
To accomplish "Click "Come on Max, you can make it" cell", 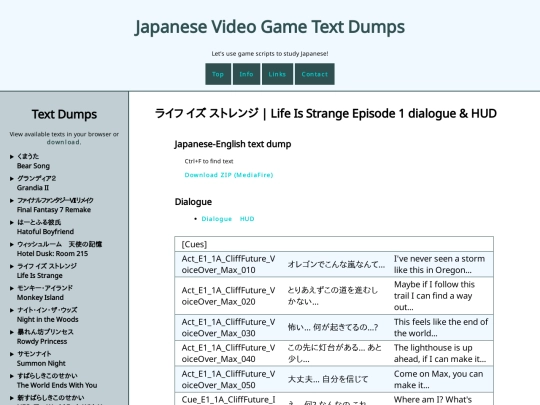I will (441, 380).
